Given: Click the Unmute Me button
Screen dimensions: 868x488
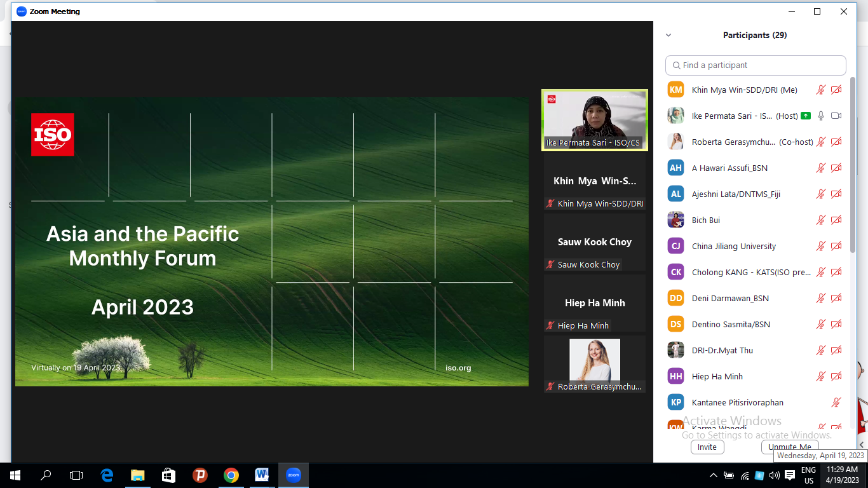Looking at the screenshot, I should tap(790, 447).
